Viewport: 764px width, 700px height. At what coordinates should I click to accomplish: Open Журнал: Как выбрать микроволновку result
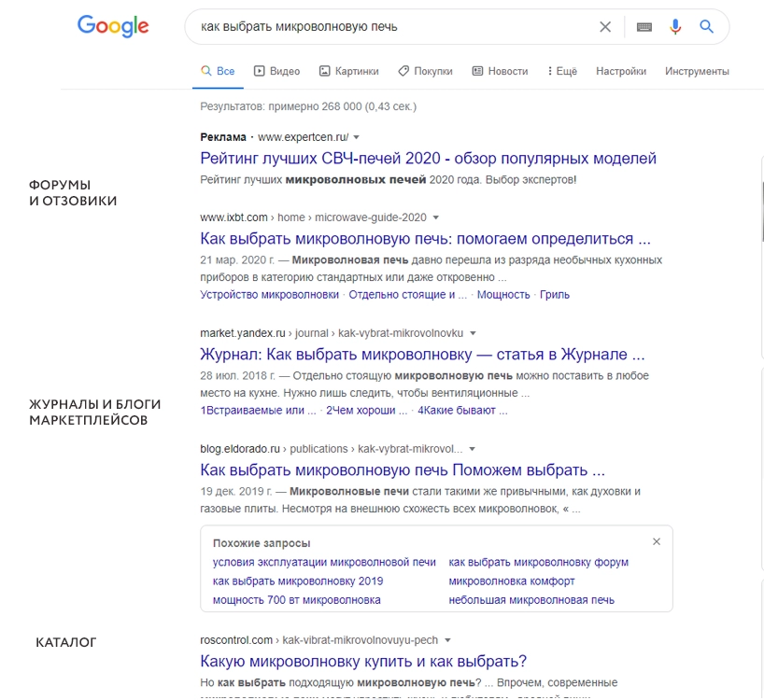pyautogui.click(x=422, y=355)
